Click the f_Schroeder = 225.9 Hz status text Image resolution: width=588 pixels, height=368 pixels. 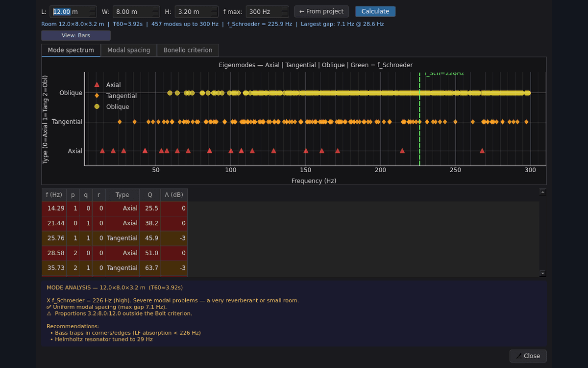(260, 24)
